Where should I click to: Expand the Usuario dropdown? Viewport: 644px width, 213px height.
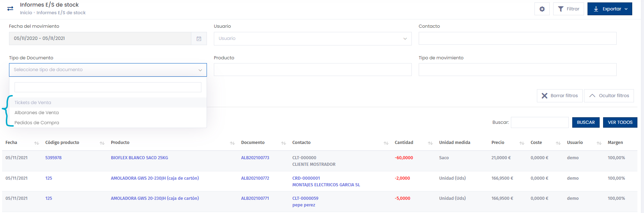coord(313,39)
